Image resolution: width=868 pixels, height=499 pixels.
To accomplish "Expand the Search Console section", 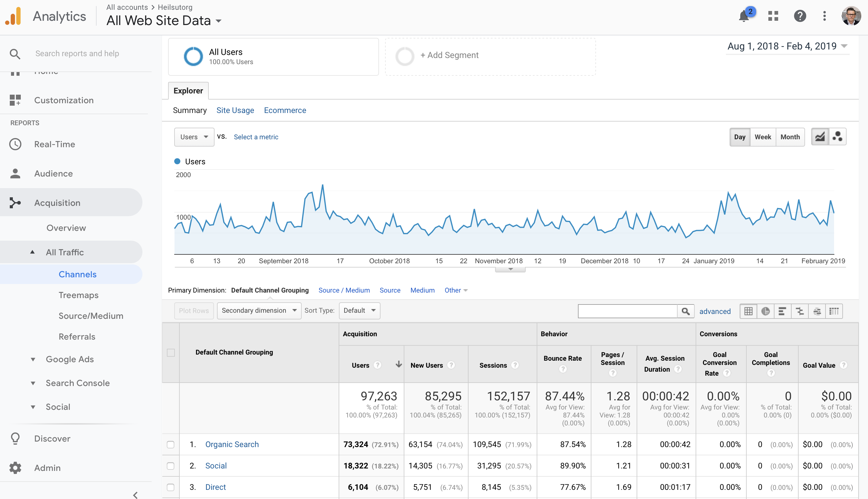I will [33, 383].
